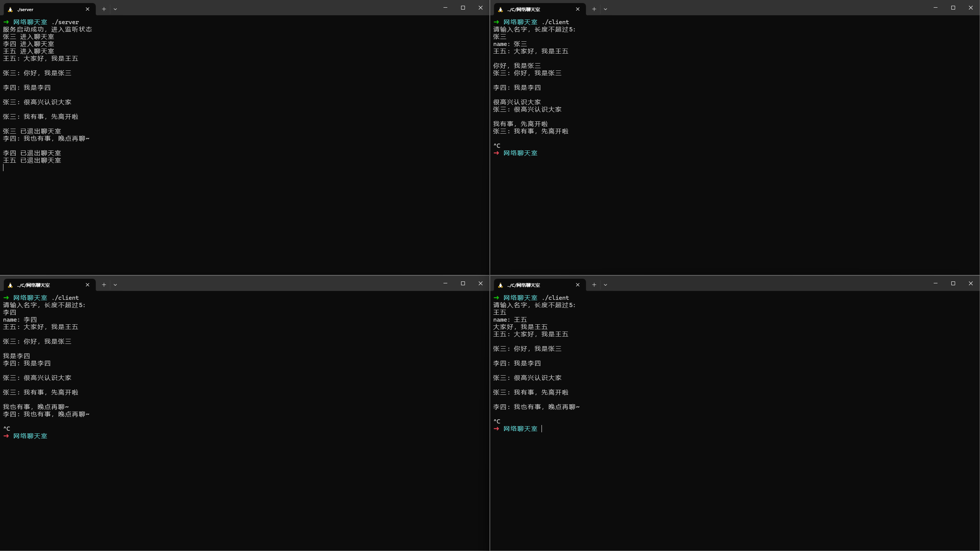Viewport: 980px width, 551px height.
Task: Close the 张三 client terminal window
Action: click(x=971, y=8)
